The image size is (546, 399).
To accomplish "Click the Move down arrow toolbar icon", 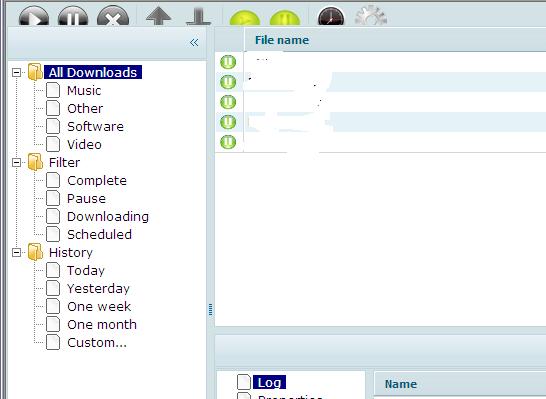I will [x=198, y=17].
